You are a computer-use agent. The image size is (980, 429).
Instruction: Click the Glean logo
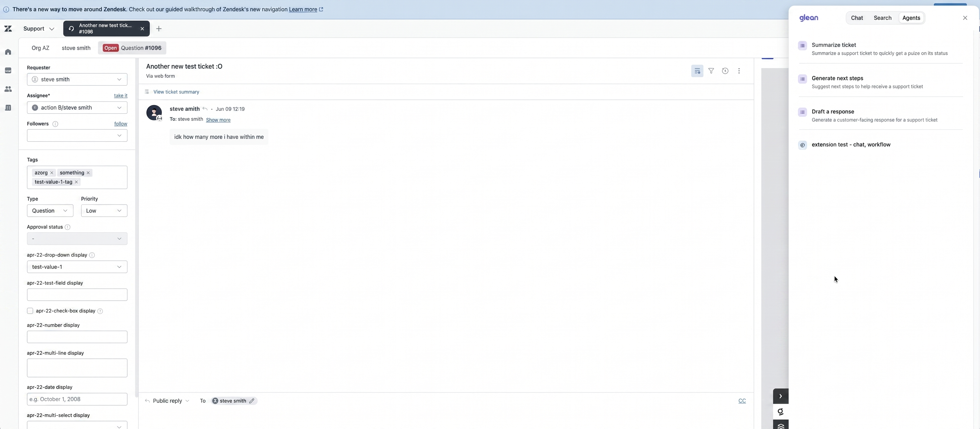pos(808,18)
